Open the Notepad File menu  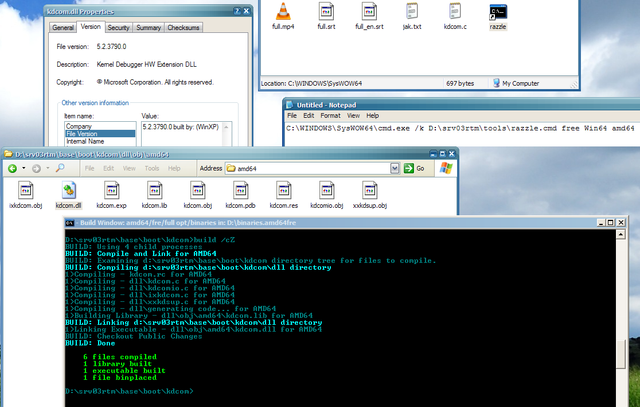(x=292, y=116)
